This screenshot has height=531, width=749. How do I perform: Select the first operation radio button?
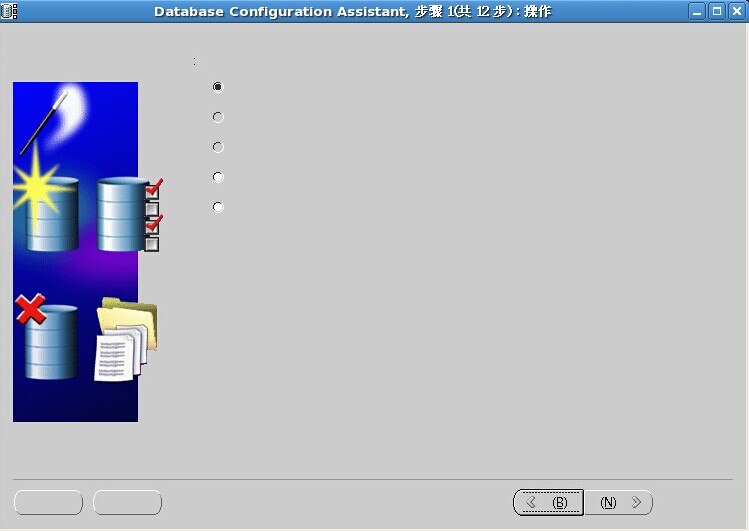point(218,87)
